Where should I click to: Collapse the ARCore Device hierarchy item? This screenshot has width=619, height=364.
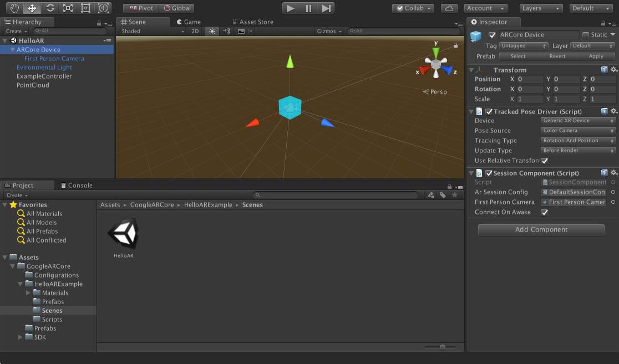click(x=13, y=50)
